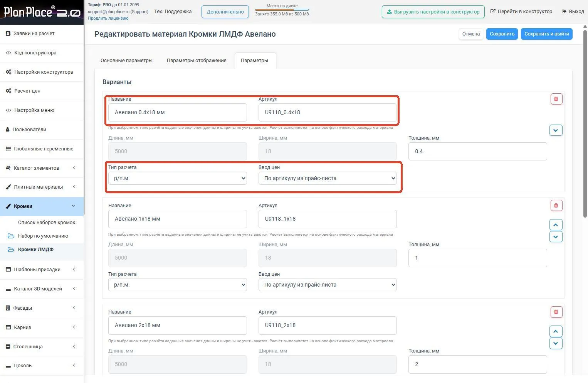Switch to Основные параметры tab
The image size is (588, 383).
(x=126, y=61)
